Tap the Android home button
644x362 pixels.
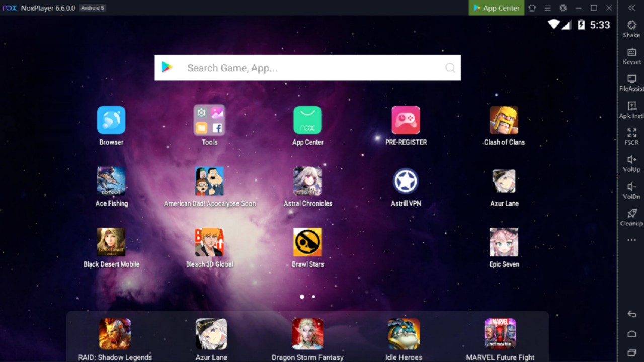click(632, 334)
